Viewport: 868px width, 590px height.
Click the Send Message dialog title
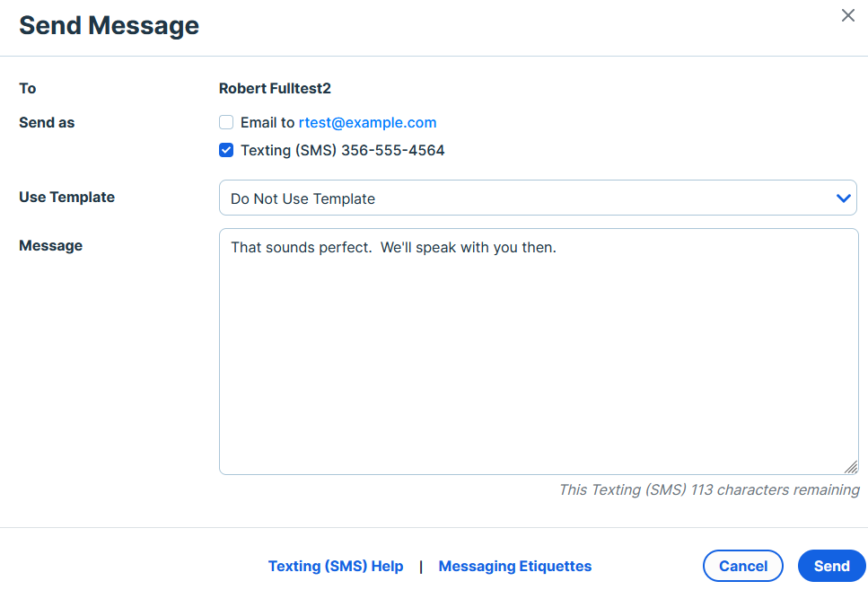[x=109, y=25]
